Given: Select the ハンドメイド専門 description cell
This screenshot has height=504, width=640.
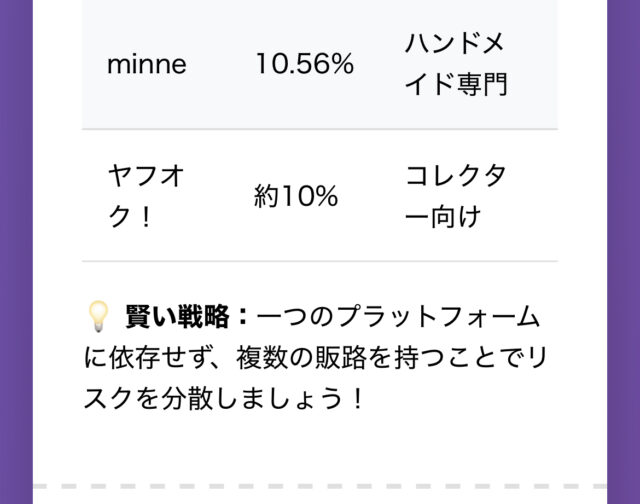Looking at the screenshot, I should pos(456,65).
